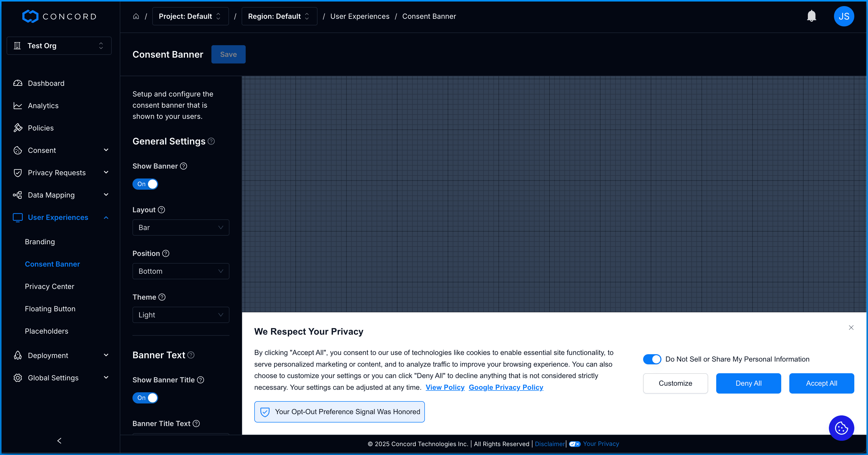Open the floating cookie settings button
The image size is (868, 455).
tap(841, 428)
